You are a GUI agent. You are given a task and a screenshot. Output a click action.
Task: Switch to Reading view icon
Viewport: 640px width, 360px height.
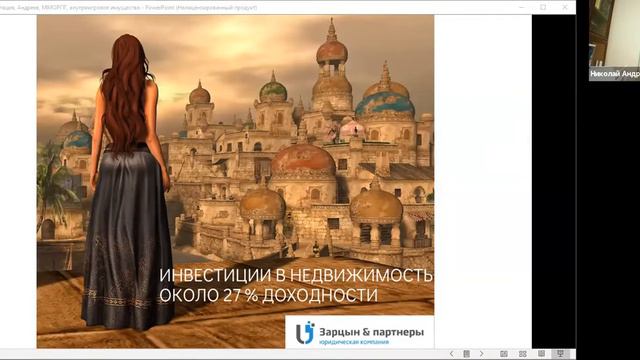tap(541, 353)
